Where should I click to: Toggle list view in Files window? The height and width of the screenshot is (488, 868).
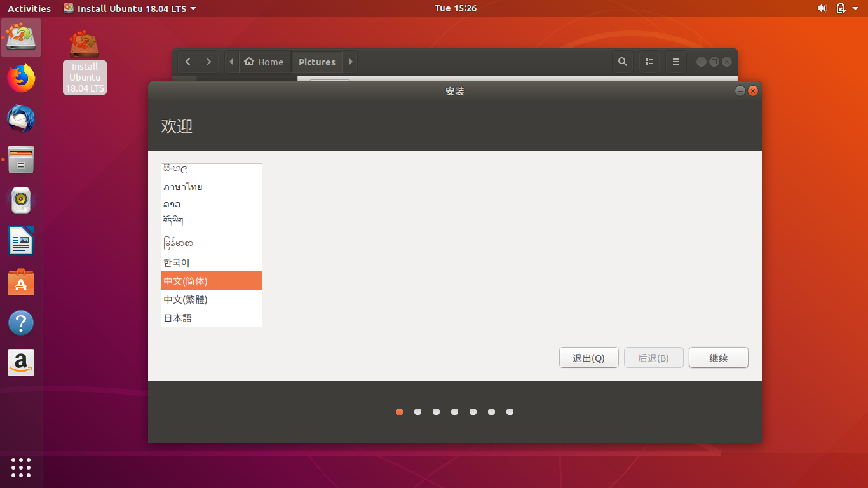coord(649,62)
